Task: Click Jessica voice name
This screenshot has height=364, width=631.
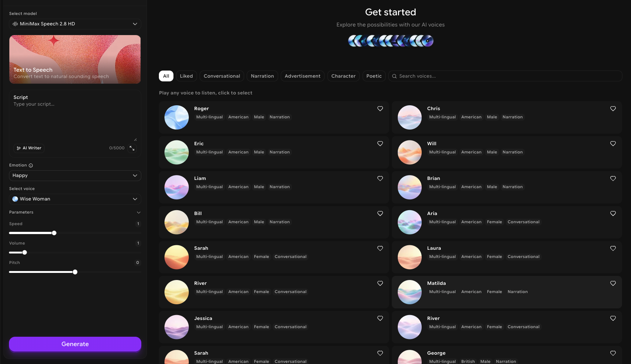Action: pos(203,318)
